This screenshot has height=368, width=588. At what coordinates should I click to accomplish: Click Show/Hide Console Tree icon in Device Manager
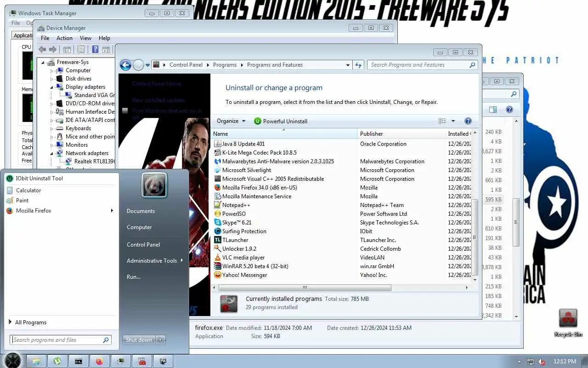67,50
